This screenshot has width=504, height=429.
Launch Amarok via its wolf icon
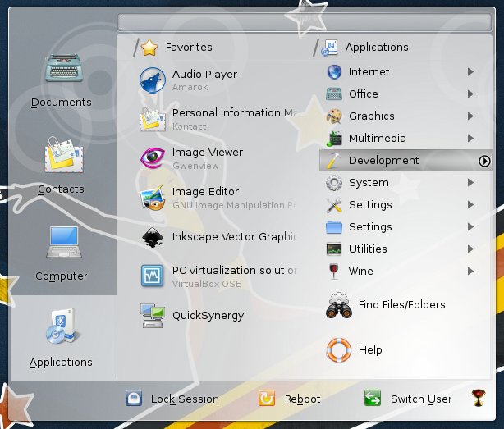[153, 80]
